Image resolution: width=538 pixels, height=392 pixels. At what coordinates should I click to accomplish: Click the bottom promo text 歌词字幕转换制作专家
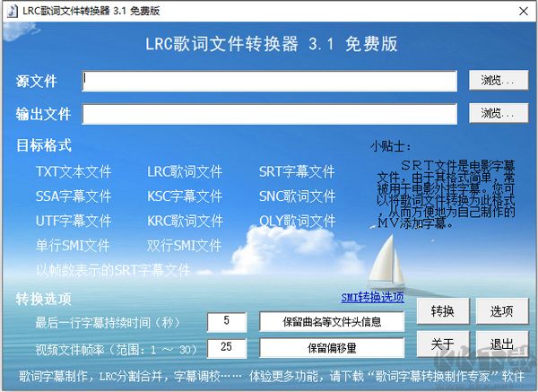(432, 377)
